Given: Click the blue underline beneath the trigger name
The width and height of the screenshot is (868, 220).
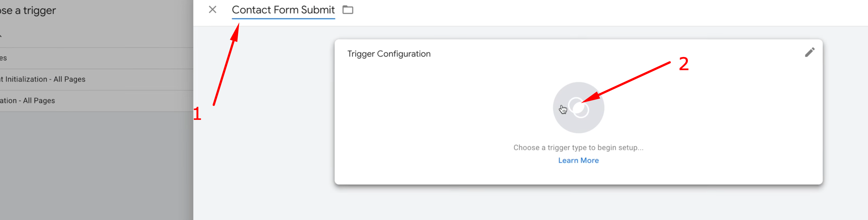Looking at the screenshot, I should click(x=283, y=18).
